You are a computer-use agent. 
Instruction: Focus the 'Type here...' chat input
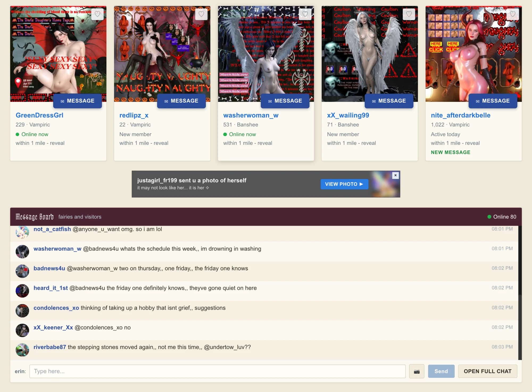(x=217, y=371)
